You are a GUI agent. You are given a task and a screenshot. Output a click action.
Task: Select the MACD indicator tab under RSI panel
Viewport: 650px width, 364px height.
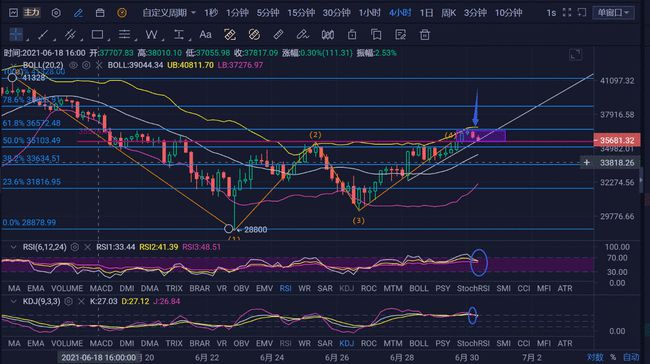coord(101,288)
